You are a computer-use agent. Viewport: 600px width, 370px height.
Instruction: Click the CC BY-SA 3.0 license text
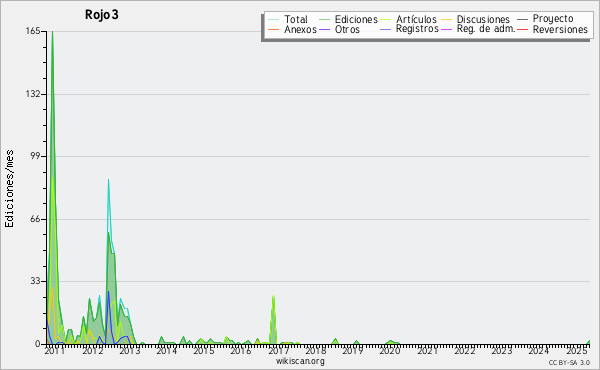(569, 362)
